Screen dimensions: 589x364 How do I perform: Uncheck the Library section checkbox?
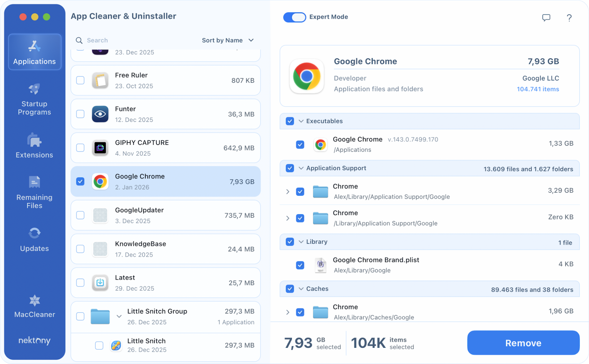click(290, 242)
